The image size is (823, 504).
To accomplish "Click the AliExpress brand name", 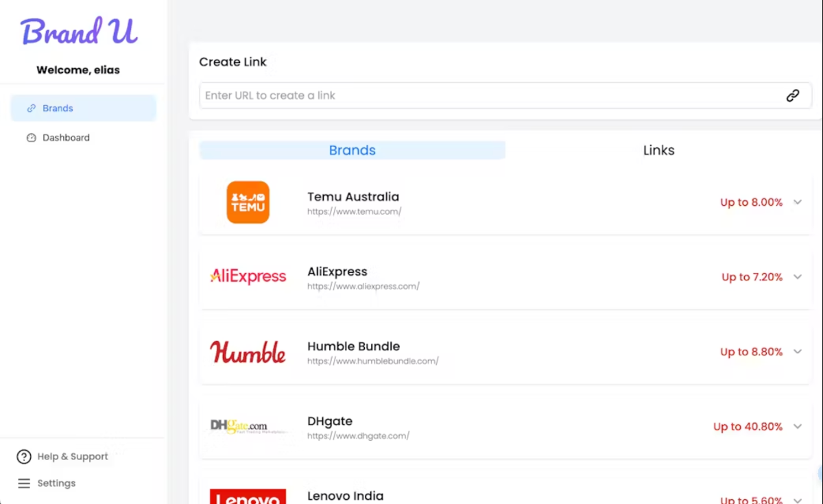I will coord(337,272).
